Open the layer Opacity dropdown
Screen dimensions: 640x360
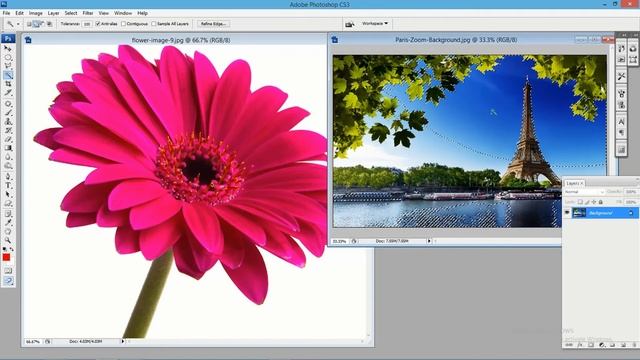pyautogui.click(x=631, y=192)
